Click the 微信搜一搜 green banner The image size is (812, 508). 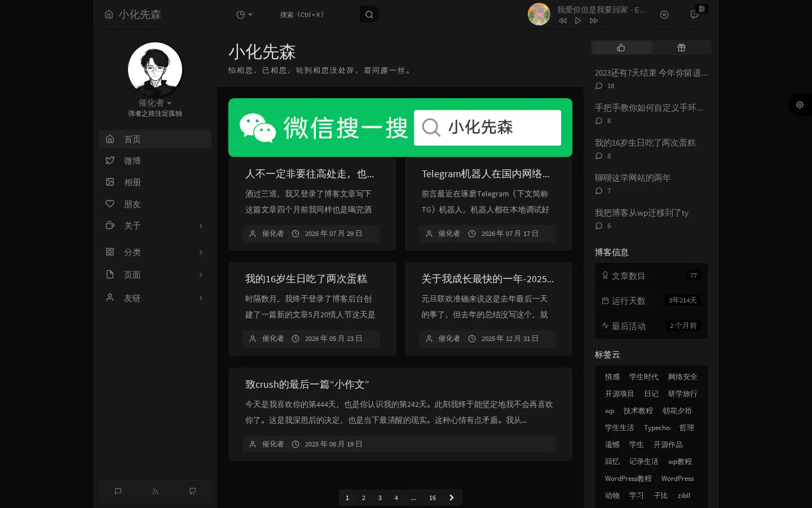click(400, 128)
